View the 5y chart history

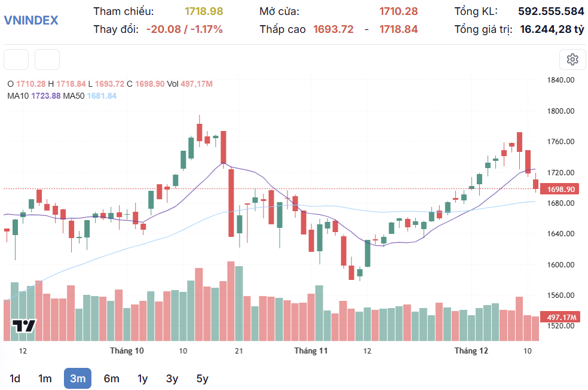point(203,378)
